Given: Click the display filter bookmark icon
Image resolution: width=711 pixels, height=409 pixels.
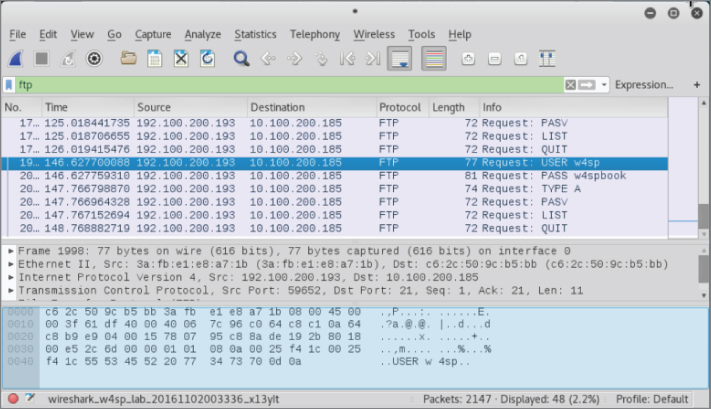Looking at the screenshot, I should 9,85.
